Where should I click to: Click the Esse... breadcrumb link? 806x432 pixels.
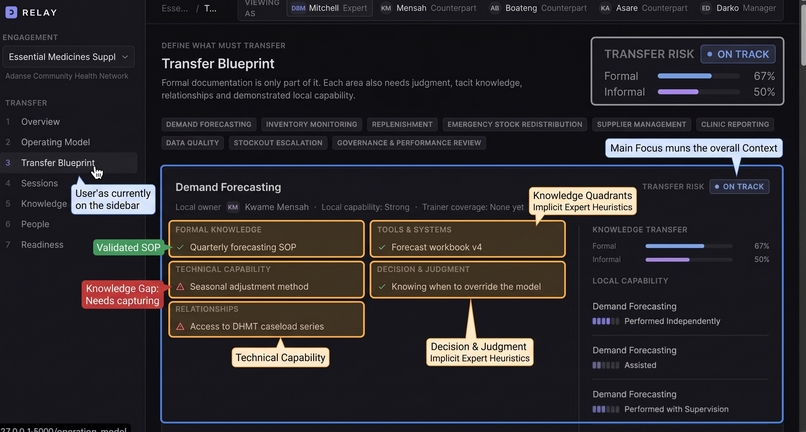(175, 8)
